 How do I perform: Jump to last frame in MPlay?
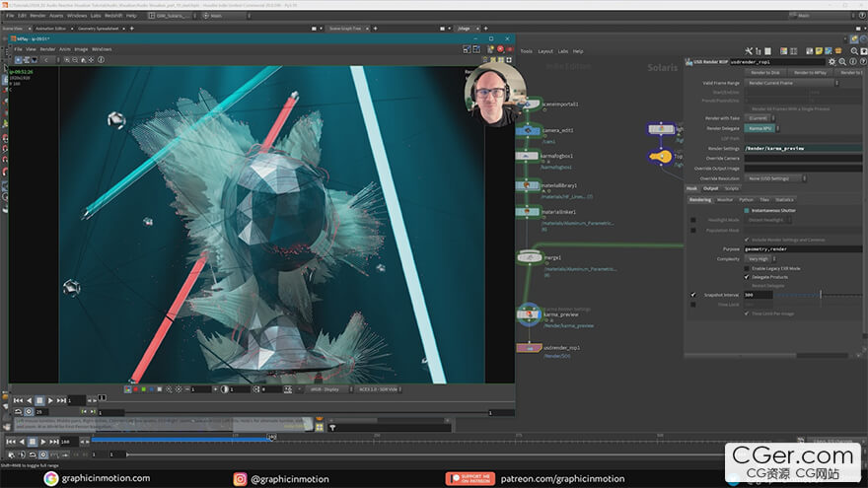click(61, 400)
